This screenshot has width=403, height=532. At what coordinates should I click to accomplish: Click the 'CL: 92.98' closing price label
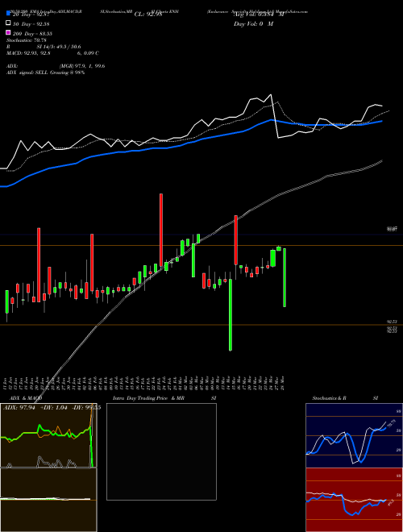(148, 15)
